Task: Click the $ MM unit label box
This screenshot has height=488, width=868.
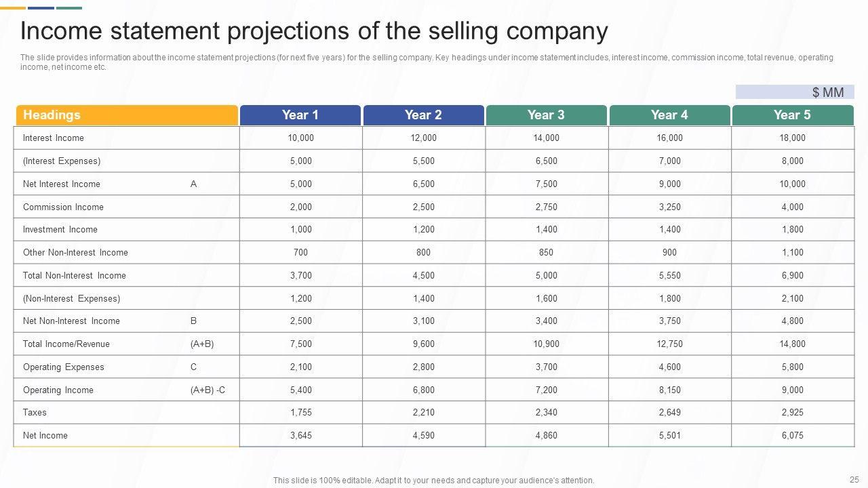Action: (x=794, y=92)
